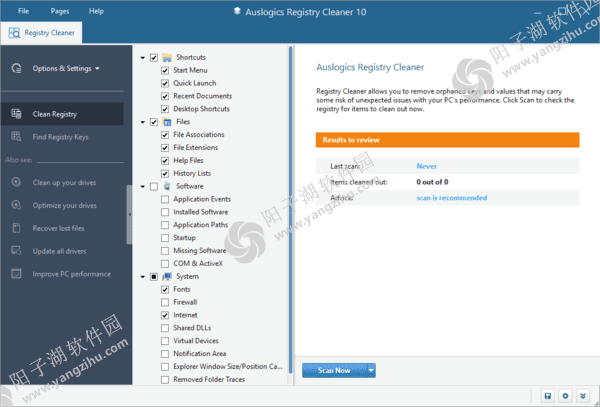
Task: Enable the Installed Software checkbox
Action: point(165,212)
